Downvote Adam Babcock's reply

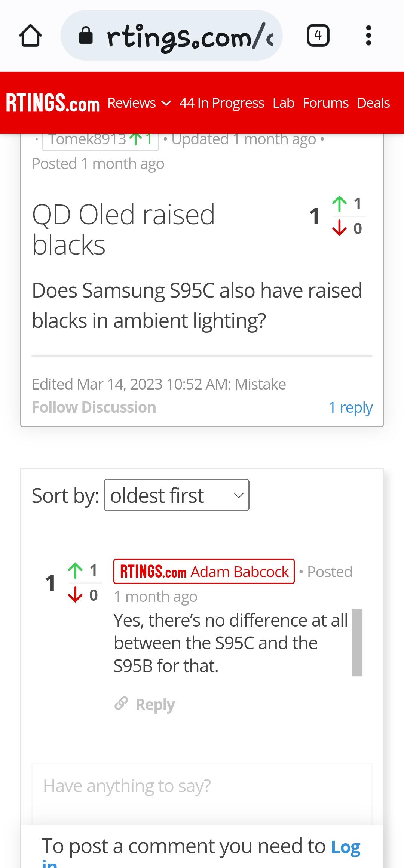point(75,595)
